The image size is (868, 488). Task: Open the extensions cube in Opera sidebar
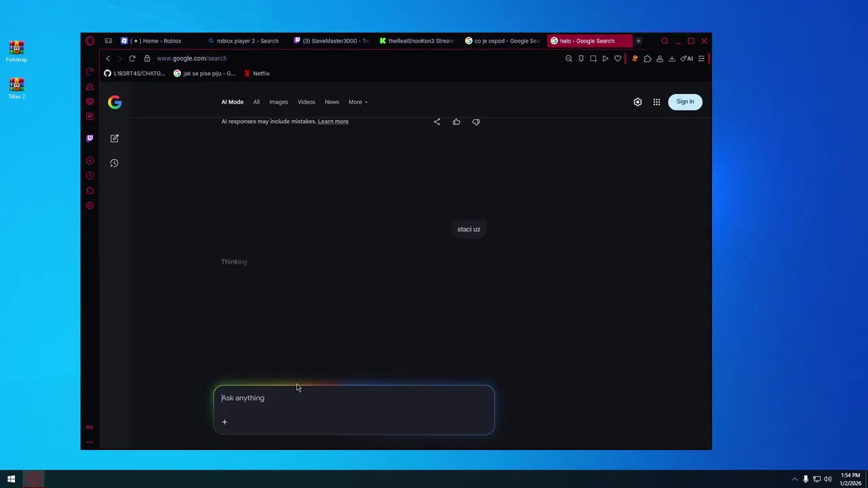coord(90,191)
